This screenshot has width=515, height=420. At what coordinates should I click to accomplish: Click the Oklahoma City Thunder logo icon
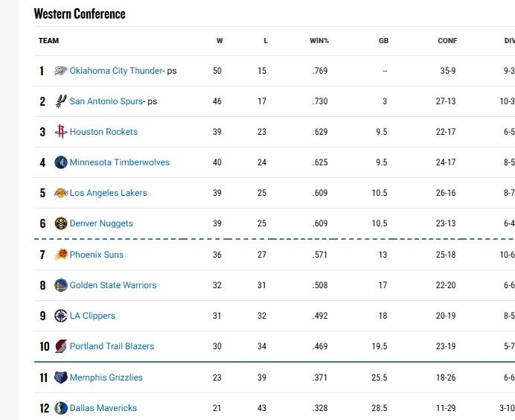click(x=61, y=71)
